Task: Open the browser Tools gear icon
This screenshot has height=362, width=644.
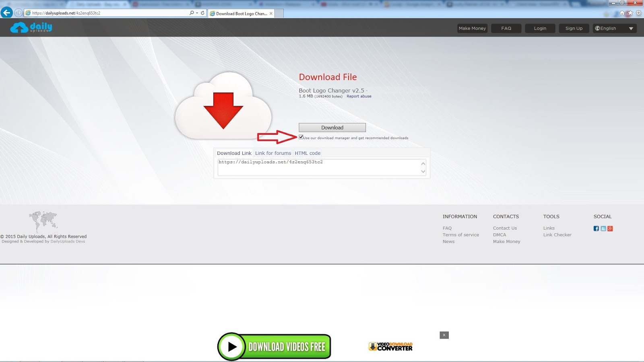Action: 638,13
